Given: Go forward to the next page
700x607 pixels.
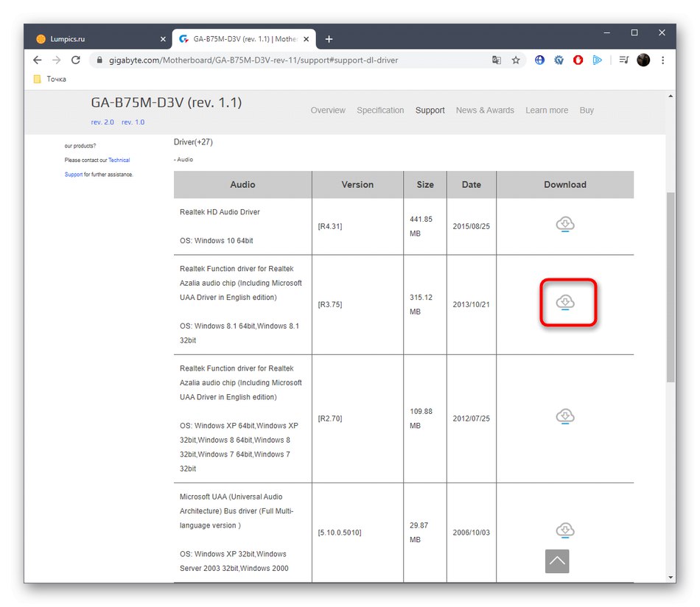Looking at the screenshot, I should point(56,60).
